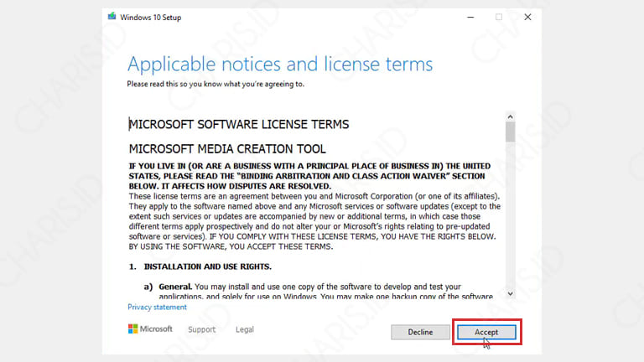Open the Support link
The width and height of the screenshot is (644, 362).
pyautogui.click(x=201, y=329)
